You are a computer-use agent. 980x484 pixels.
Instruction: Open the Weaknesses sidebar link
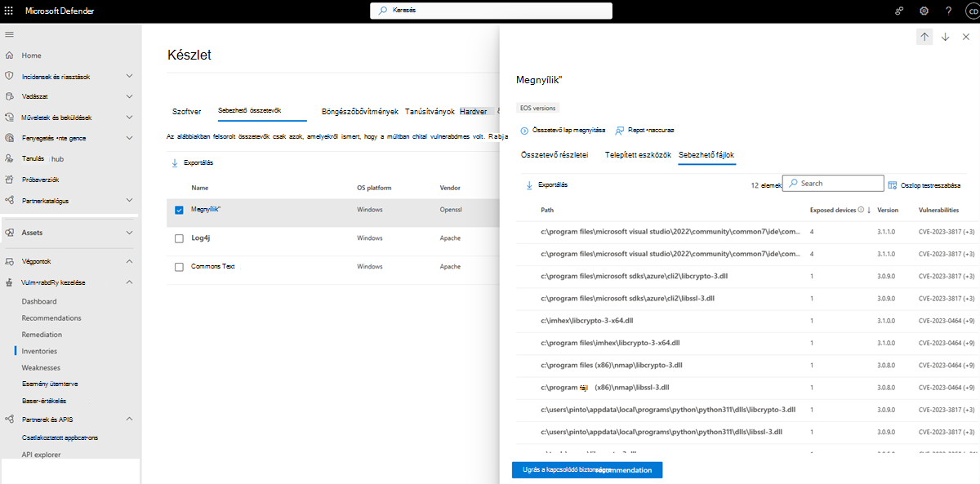pyautogui.click(x=41, y=368)
